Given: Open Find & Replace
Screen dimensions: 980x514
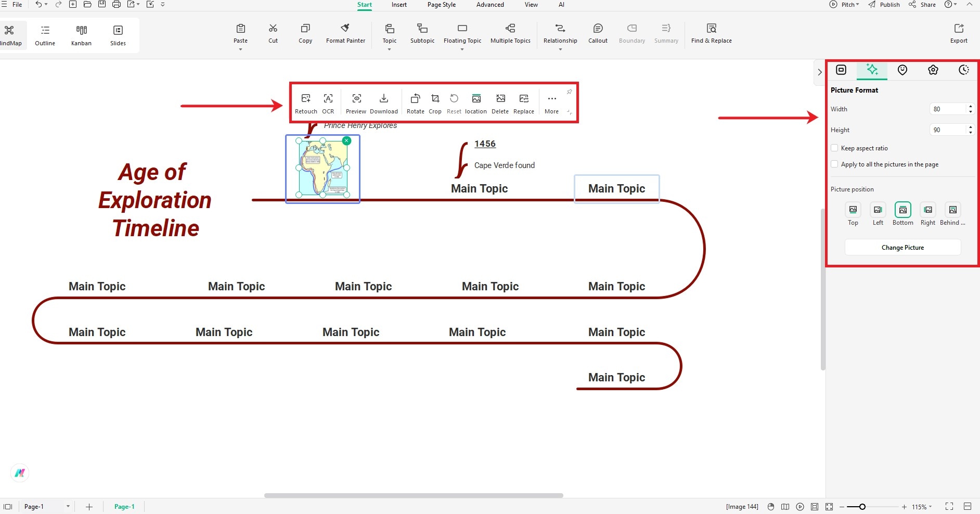Looking at the screenshot, I should [x=711, y=33].
